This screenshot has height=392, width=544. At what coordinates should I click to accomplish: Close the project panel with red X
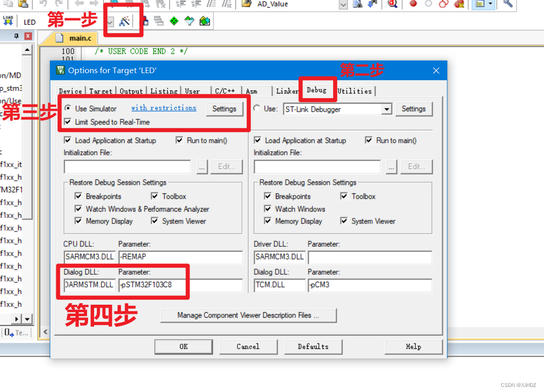coord(28,36)
